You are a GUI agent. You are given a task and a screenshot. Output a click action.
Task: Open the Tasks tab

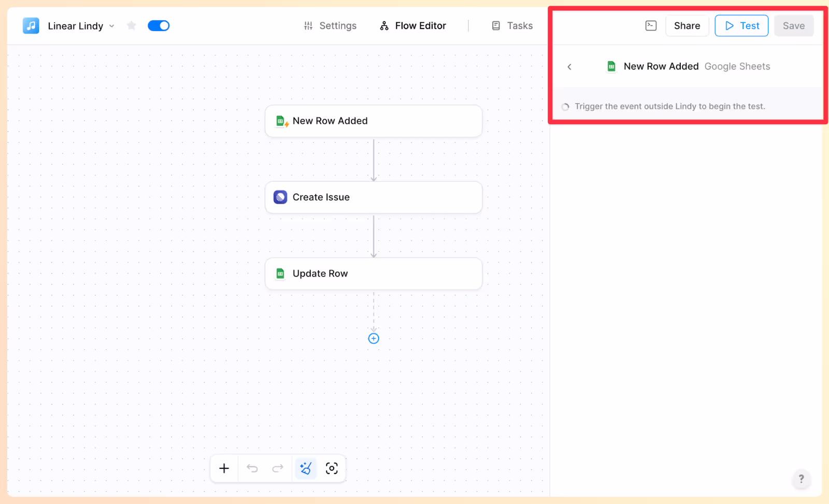[512, 25]
